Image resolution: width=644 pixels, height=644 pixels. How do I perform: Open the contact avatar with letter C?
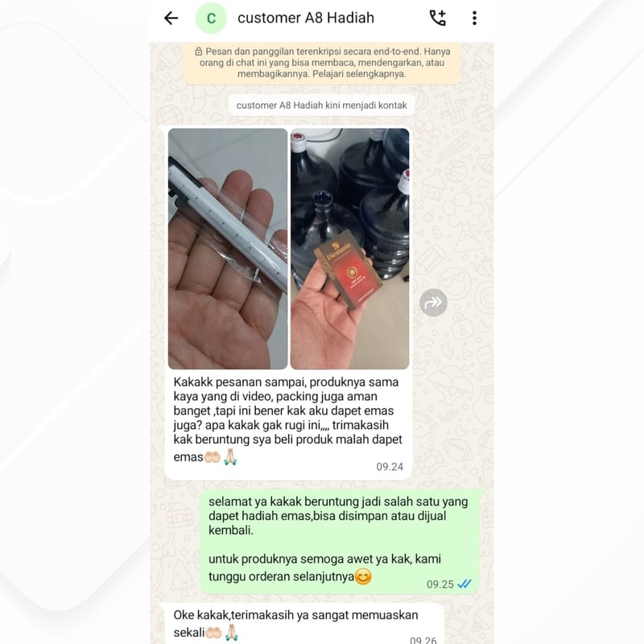[x=211, y=18]
